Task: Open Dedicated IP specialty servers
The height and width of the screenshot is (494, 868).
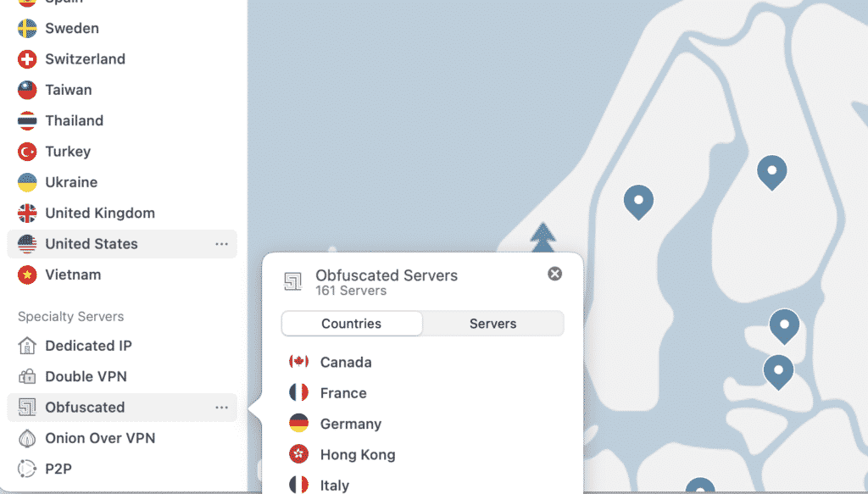Action: (26, 346)
